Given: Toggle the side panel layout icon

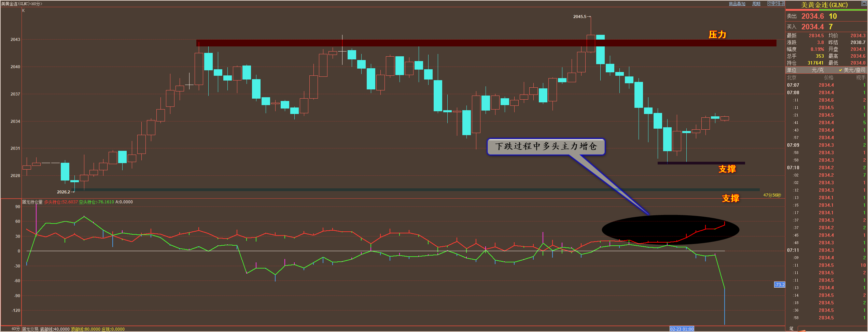Looking at the screenshot, I should point(782,3).
